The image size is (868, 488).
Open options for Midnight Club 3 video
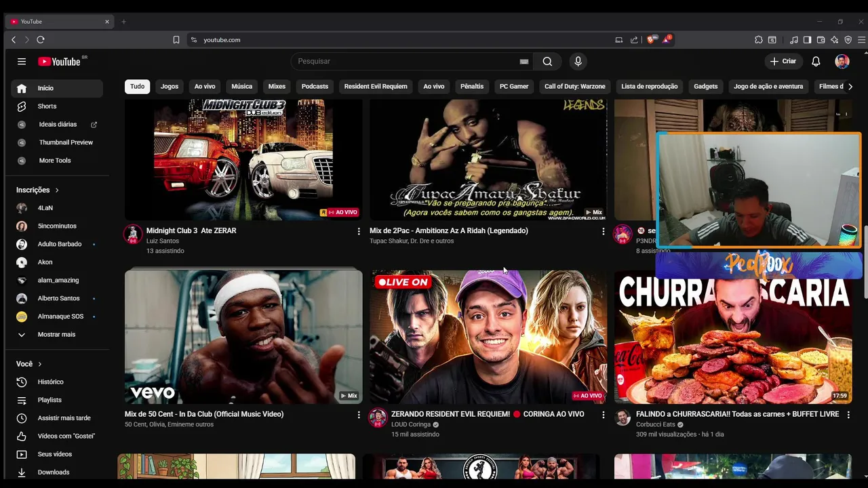click(x=359, y=232)
